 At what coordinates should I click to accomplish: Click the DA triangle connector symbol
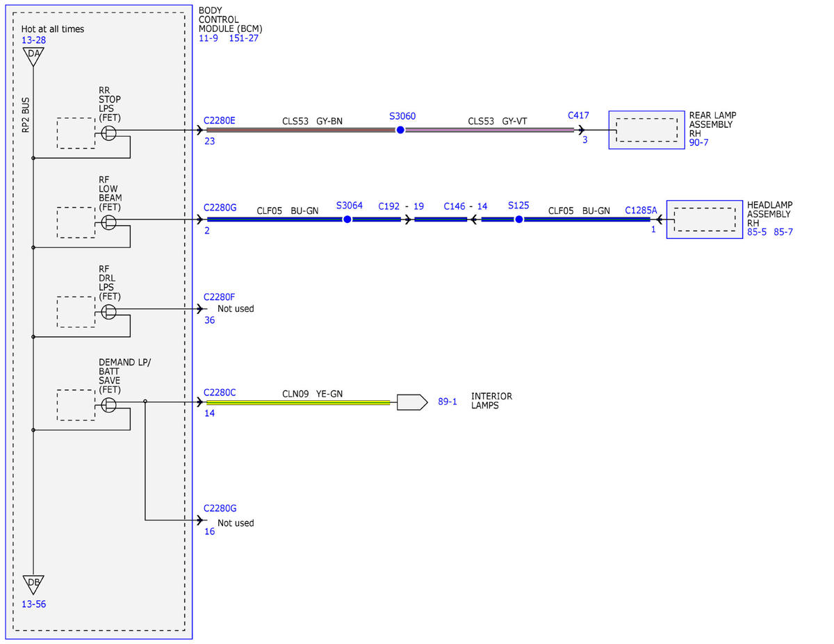point(33,56)
